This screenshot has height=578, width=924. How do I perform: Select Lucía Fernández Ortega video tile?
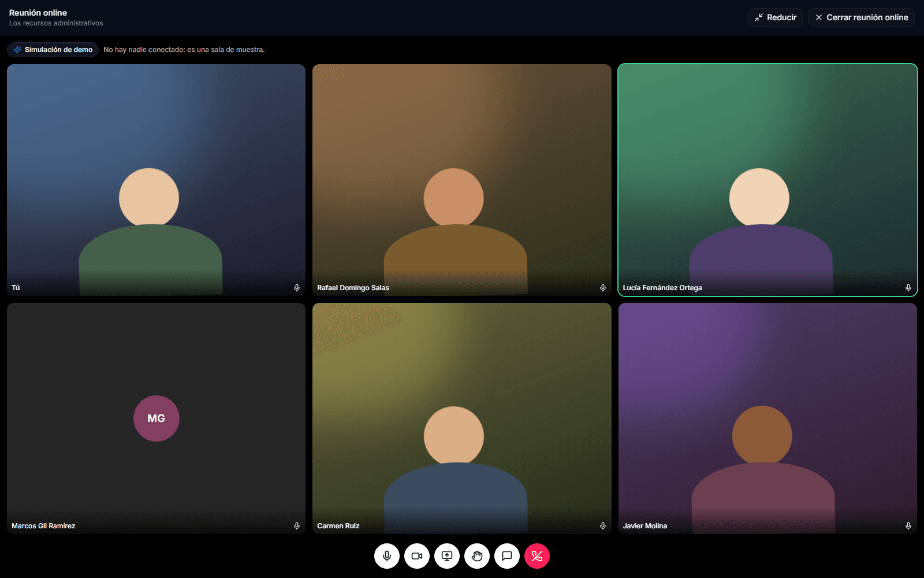(767, 180)
